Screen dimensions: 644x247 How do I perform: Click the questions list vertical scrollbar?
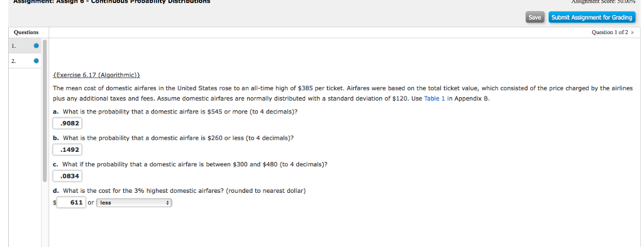[45, 110]
